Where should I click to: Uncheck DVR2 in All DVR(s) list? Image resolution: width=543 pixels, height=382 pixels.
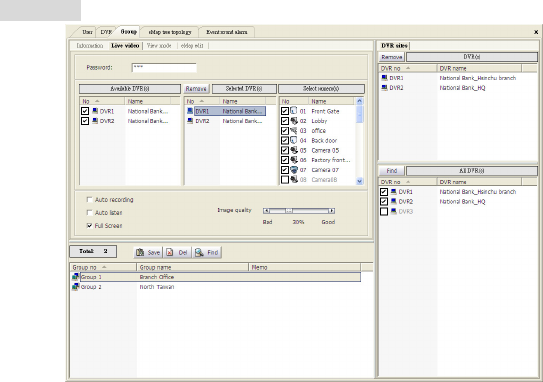point(384,202)
